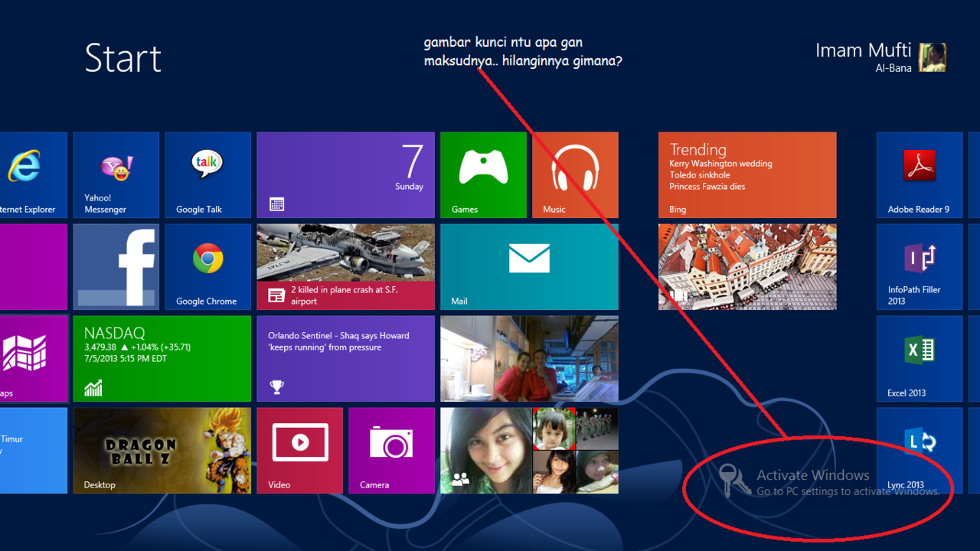The width and height of the screenshot is (980, 551).
Task: Launch Google Chrome tile
Action: pyautogui.click(x=208, y=267)
